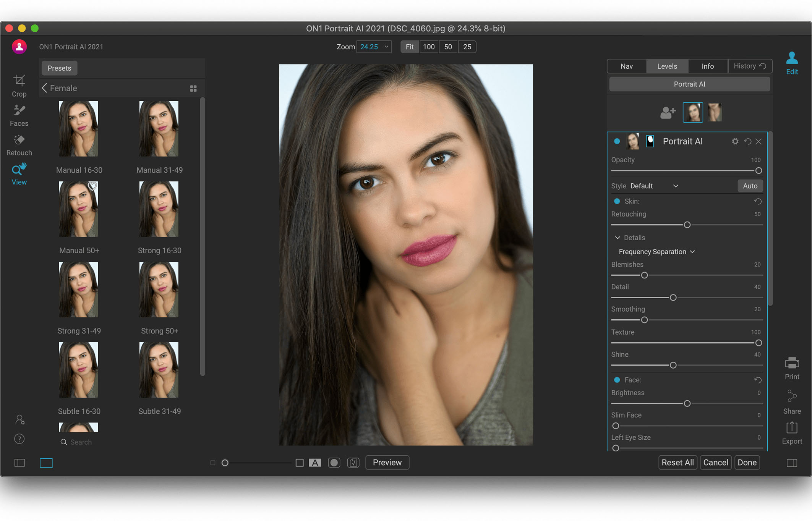Image resolution: width=812 pixels, height=521 pixels.
Task: Set zoom to 100
Action: tap(429, 47)
